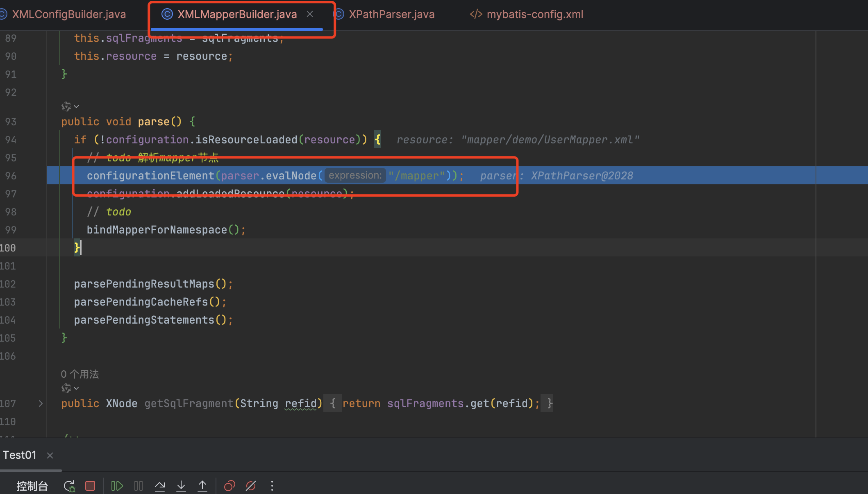
Task: Close the Test01 debug tab
Action: pos(50,455)
